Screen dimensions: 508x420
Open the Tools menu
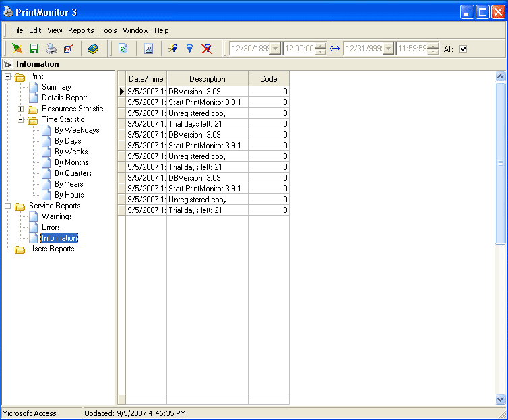(108, 30)
